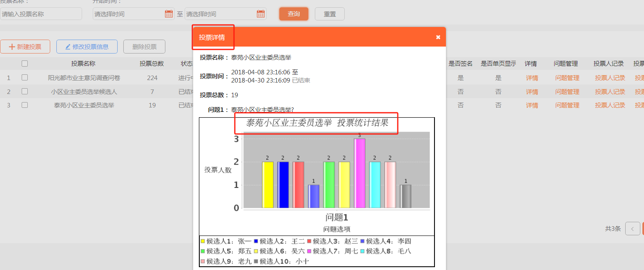Check the 小区业主委员选举候选人 row checkbox
Image resolution: width=644 pixels, height=270 pixels.
click(x=25, y=91)
